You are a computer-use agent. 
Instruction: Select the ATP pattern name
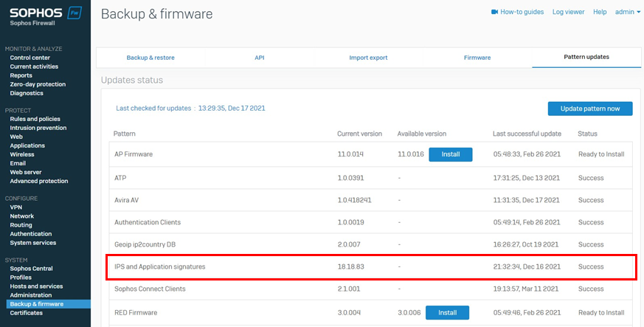[x=120, y=178]
